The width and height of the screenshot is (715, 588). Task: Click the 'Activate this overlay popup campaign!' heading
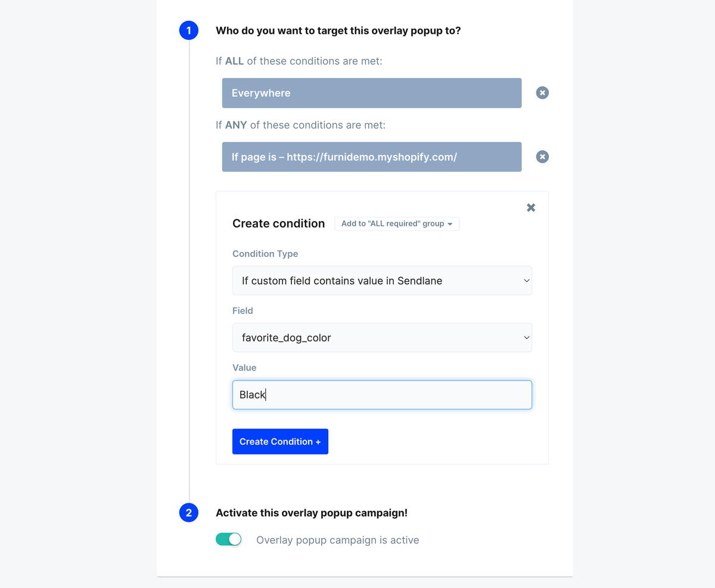point(312,512)
